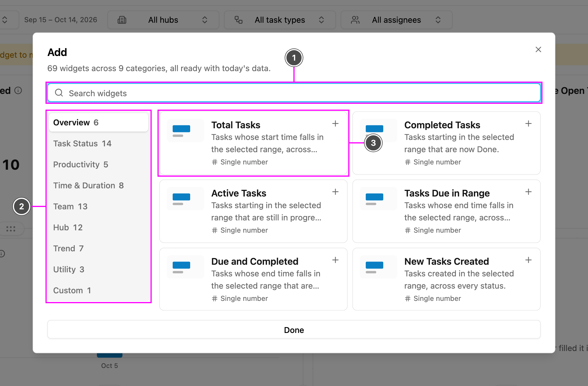Select the Time & Duration category
This screenshot has width=588, height=386.
[x=99, y=185]
